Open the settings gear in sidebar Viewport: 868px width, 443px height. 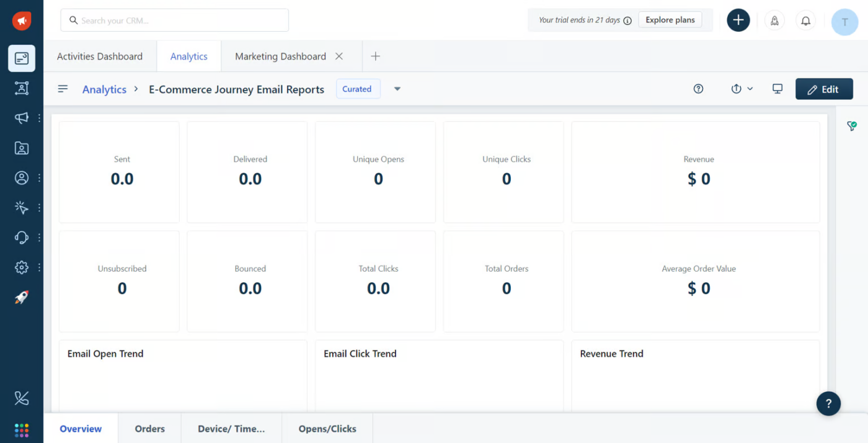tap(22, 267)
